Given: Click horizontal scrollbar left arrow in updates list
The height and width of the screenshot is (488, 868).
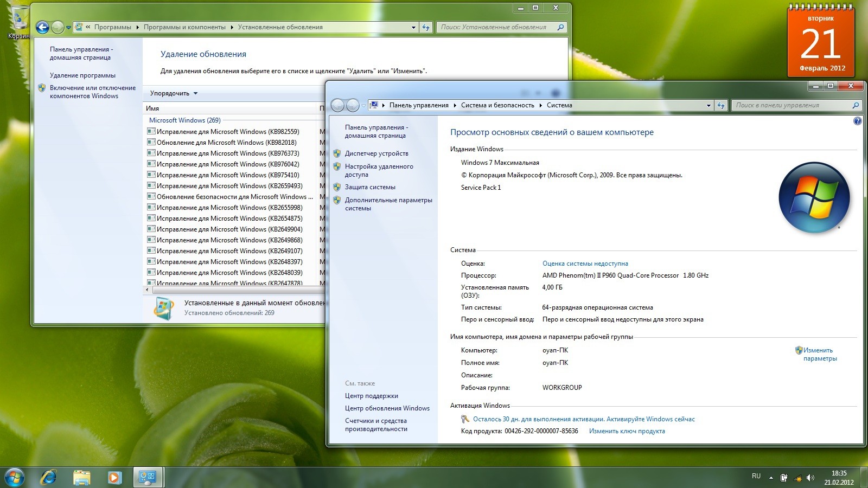Looking at the screenshot, I should (148, 291).
